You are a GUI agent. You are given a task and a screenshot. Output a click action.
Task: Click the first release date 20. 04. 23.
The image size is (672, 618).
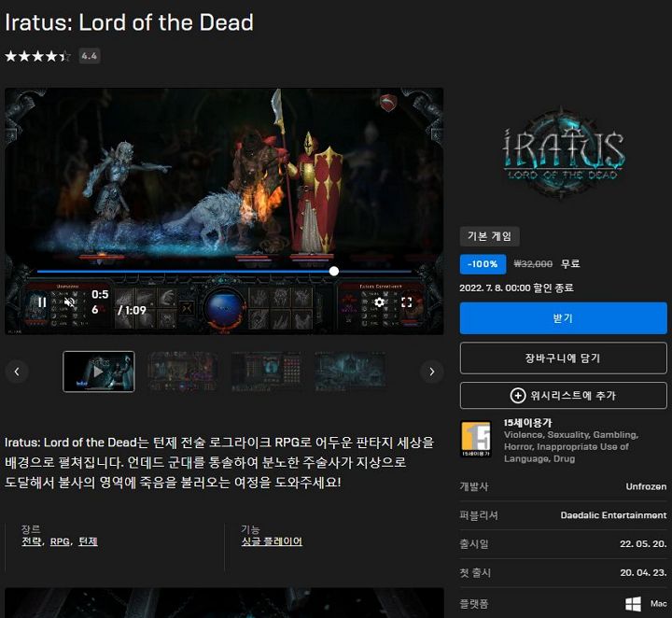[643, 572]
